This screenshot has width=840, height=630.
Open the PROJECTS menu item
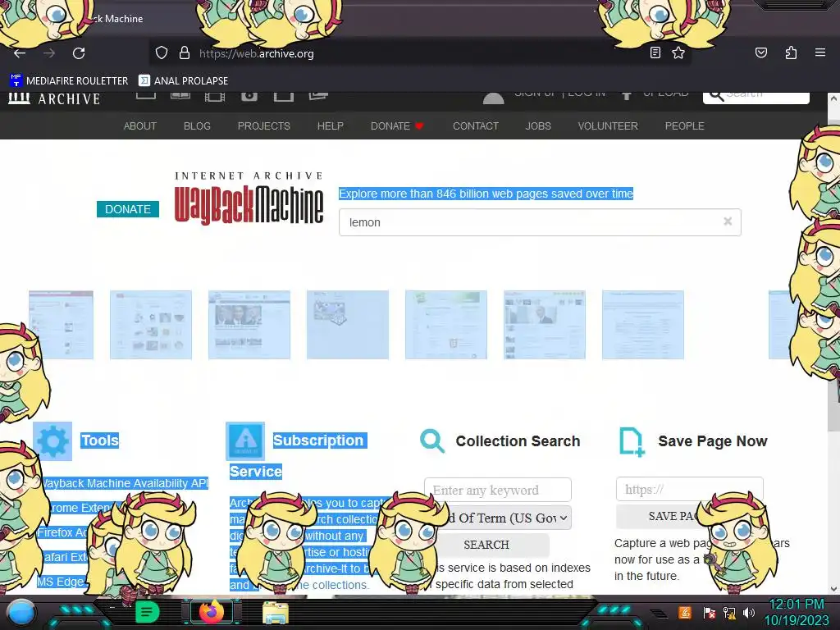pyautogui.click(x=263, y=126)
